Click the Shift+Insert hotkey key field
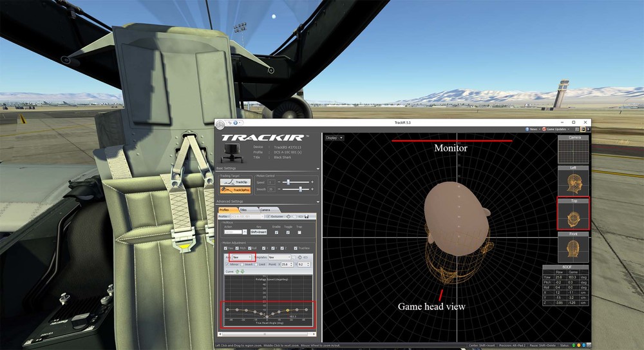The width and height of the screenshot is (644, 350). tap(258, 232)
